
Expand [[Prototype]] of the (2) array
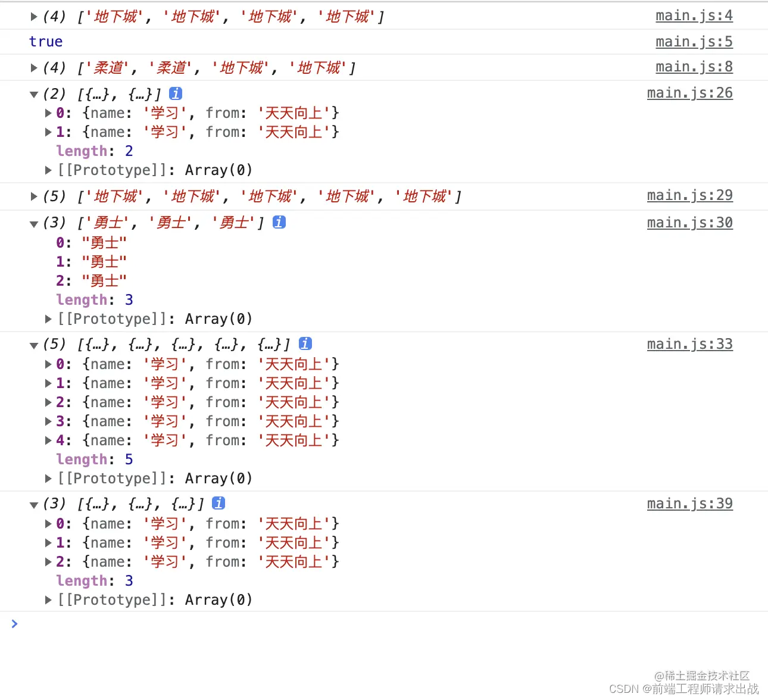tap(48, 170)
